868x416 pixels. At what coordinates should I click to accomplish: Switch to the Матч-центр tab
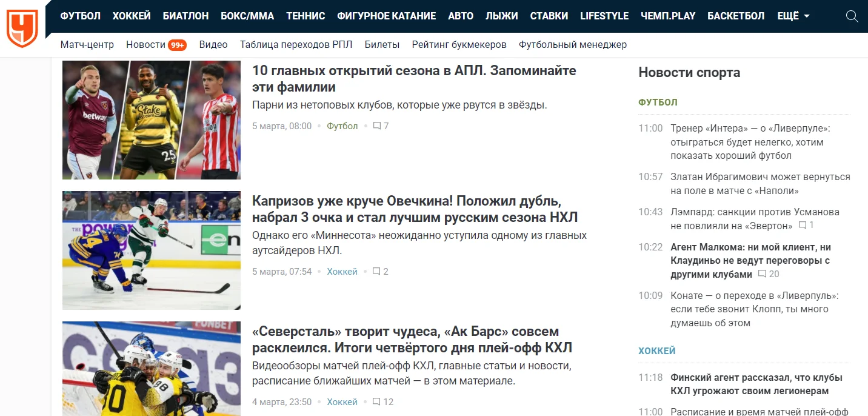(87, 44)
